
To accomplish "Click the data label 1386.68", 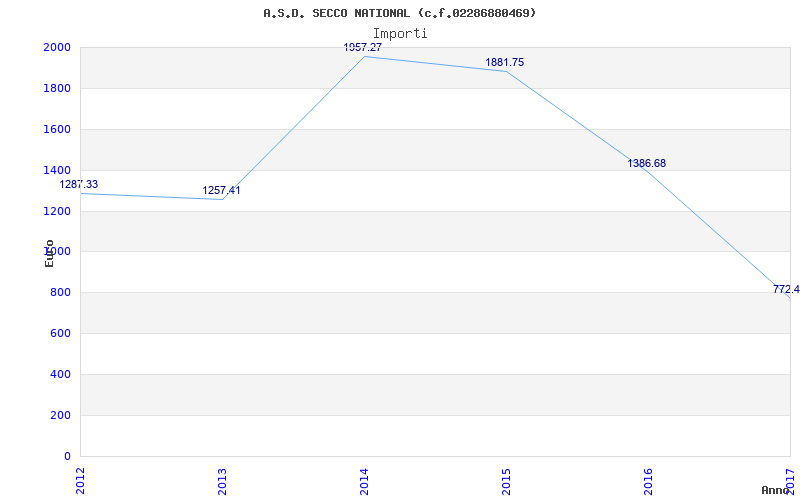I will 646,163.
